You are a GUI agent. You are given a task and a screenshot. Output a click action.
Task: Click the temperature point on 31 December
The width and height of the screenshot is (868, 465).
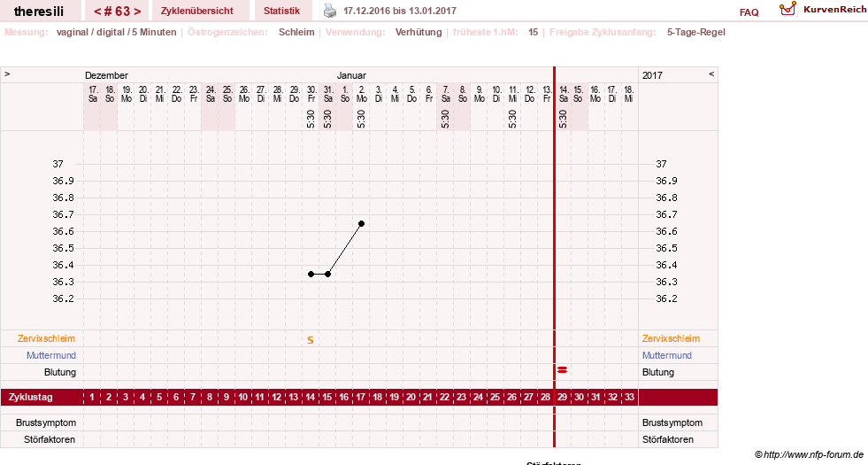click(327, 275)
